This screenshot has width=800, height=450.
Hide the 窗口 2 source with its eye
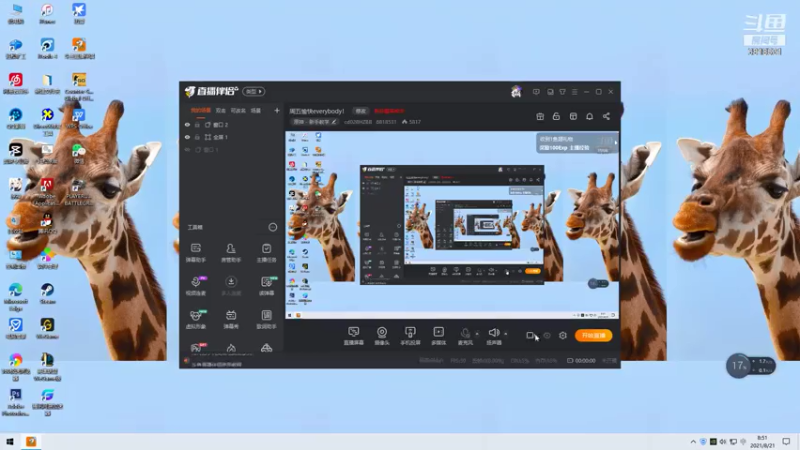tap(187, 124)
